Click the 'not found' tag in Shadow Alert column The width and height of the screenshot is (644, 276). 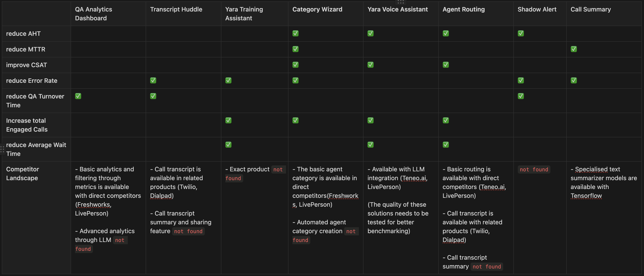(x=534, y=169)
